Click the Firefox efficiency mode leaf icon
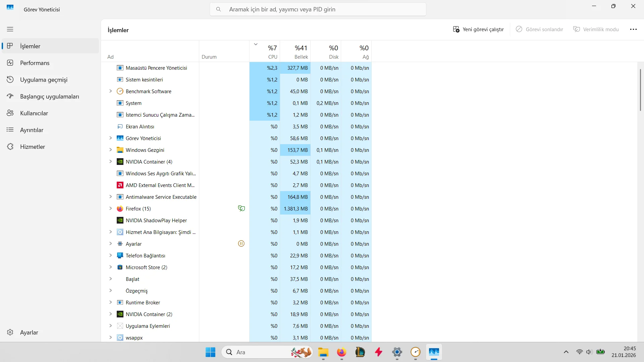The height and width of the screenshot is (362, 644). click(x=241, y=208)
